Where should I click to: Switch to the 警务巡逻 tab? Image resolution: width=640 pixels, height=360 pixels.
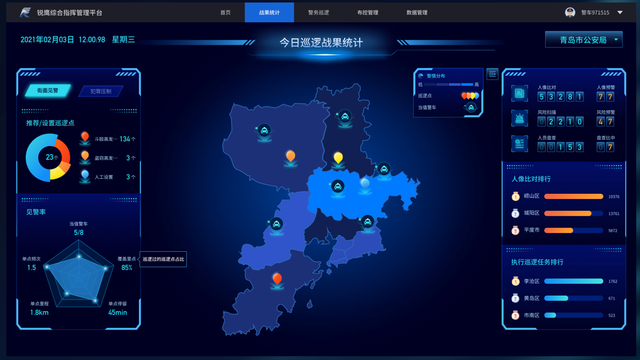point(318,13)
